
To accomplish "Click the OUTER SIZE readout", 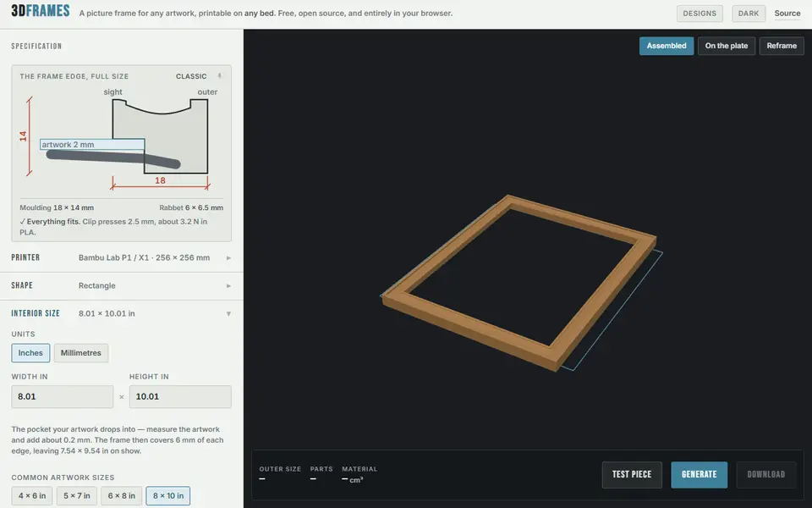I will coord(280,473).
